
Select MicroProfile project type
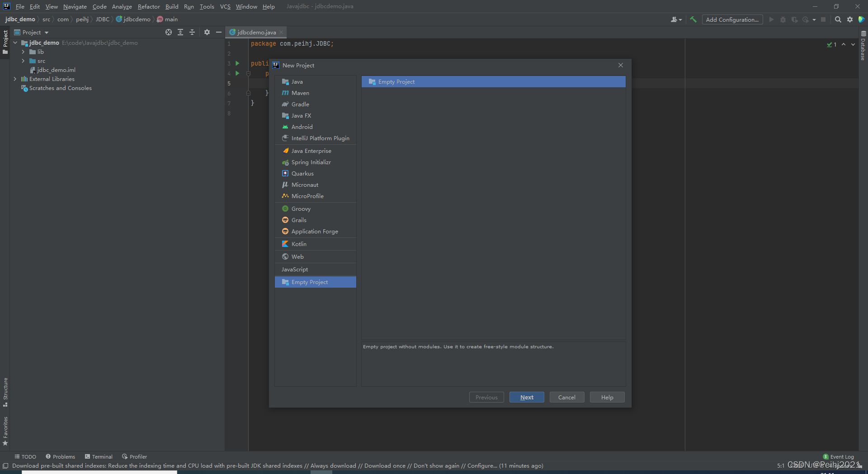click(315, 196)
